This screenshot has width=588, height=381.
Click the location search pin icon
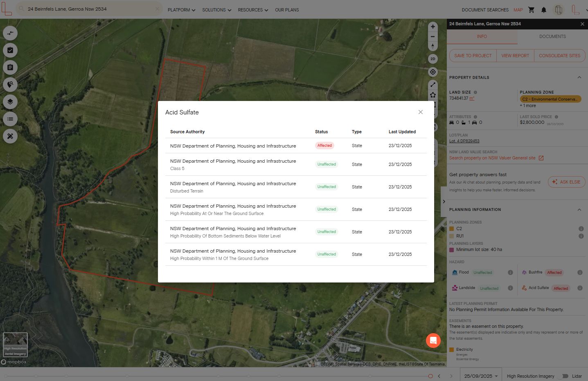10,85
